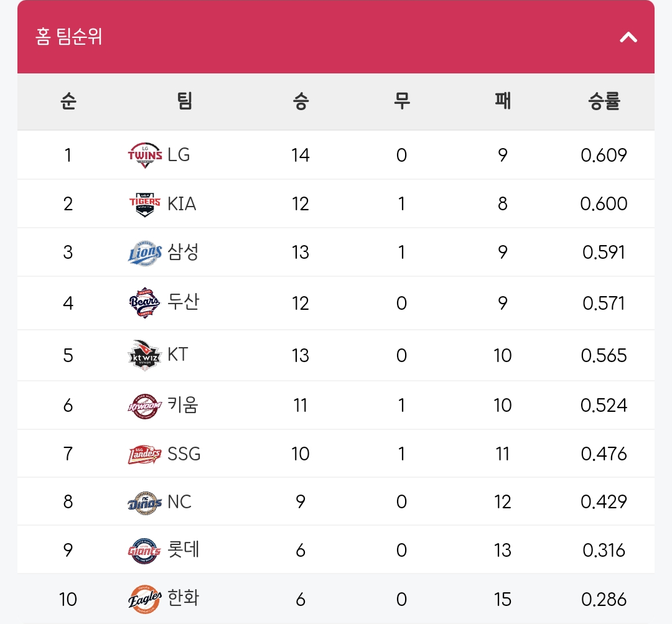Select the LG team name
This screenshot has width=672, height=624.
pyautogui.click(x=179, y=155)
